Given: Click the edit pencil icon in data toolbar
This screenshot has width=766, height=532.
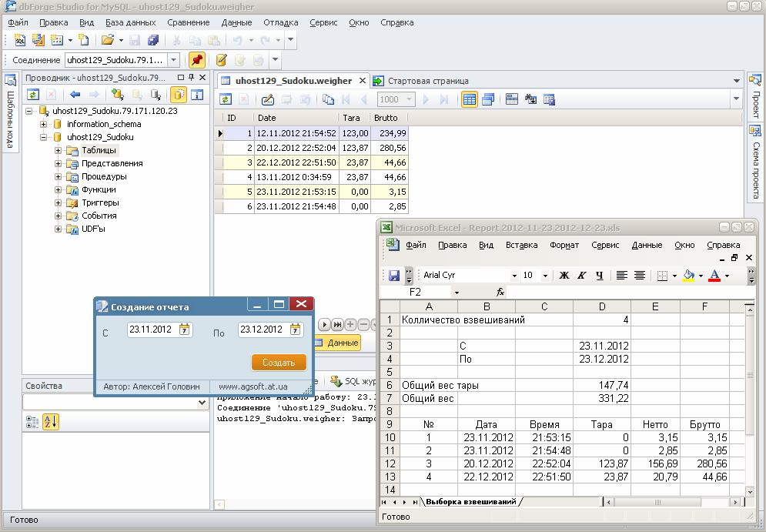Looking at the screenshot, I should click(x=268, y=99).
